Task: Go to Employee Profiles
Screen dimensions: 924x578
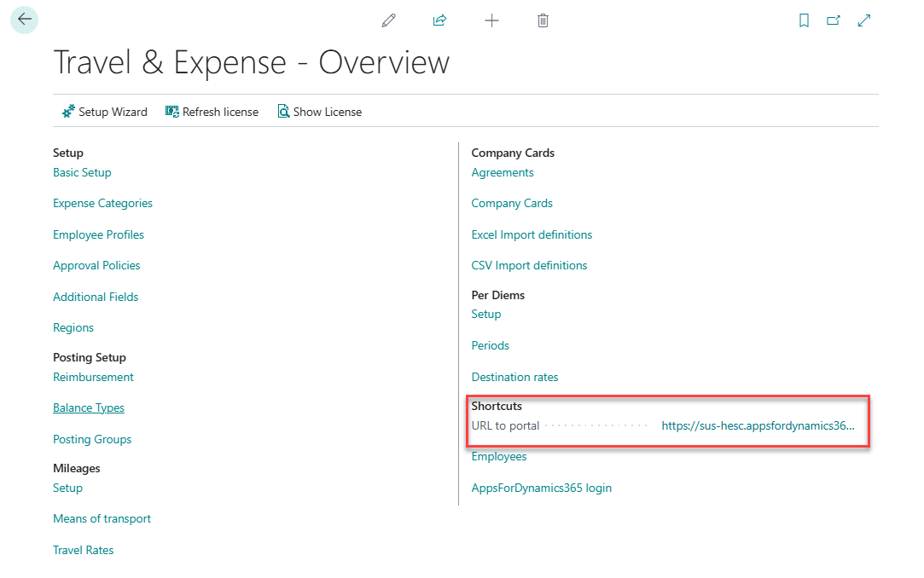Action: [98, 234]
